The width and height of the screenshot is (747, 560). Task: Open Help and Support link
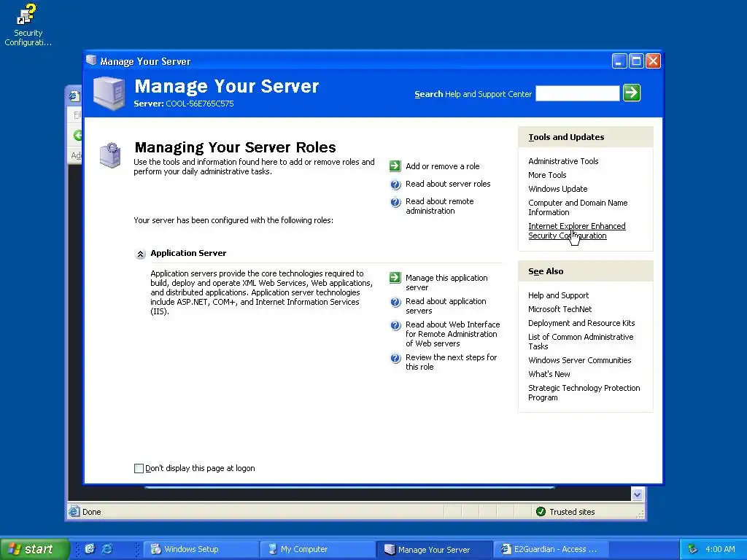click(558, 295)
